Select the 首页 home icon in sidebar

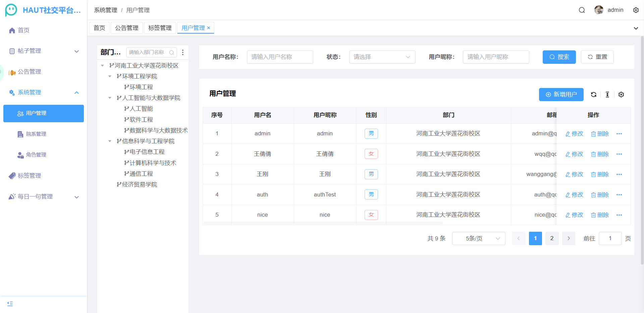pos(12,30)
